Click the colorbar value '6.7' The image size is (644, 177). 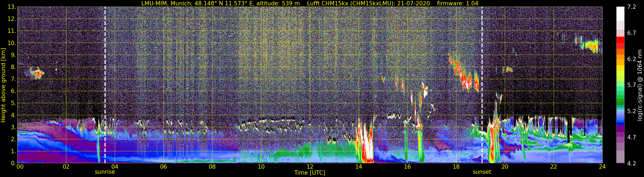tap(632, 33)
